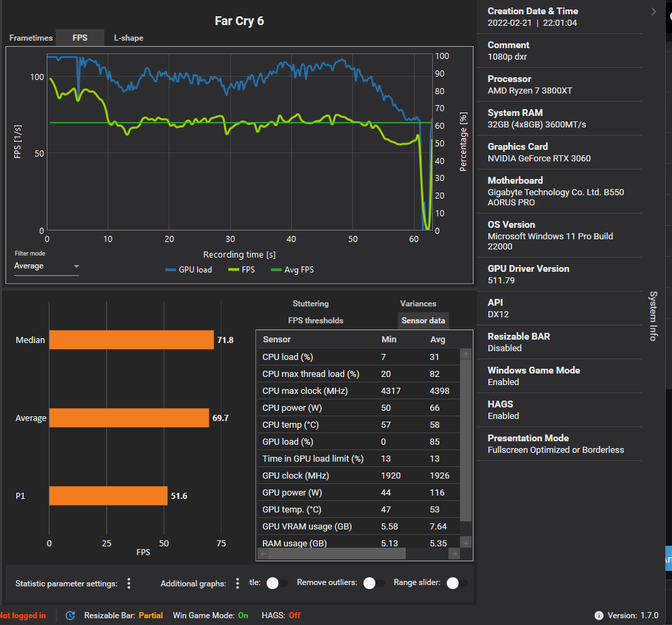Viewport: 672px width, 625px height.
Task: Click the Average orange bar
Action: (129, 418)
